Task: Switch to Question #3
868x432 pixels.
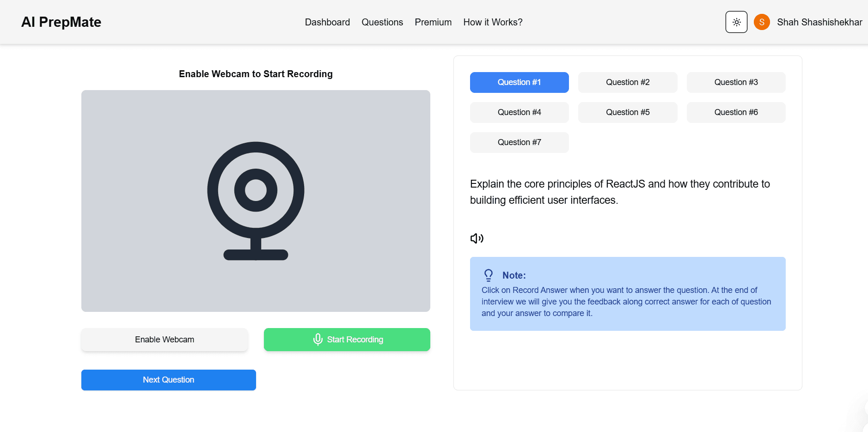Action: 736,82
